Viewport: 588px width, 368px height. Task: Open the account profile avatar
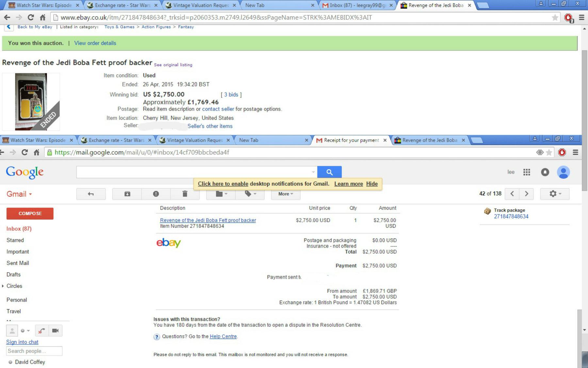pos(563,172)
